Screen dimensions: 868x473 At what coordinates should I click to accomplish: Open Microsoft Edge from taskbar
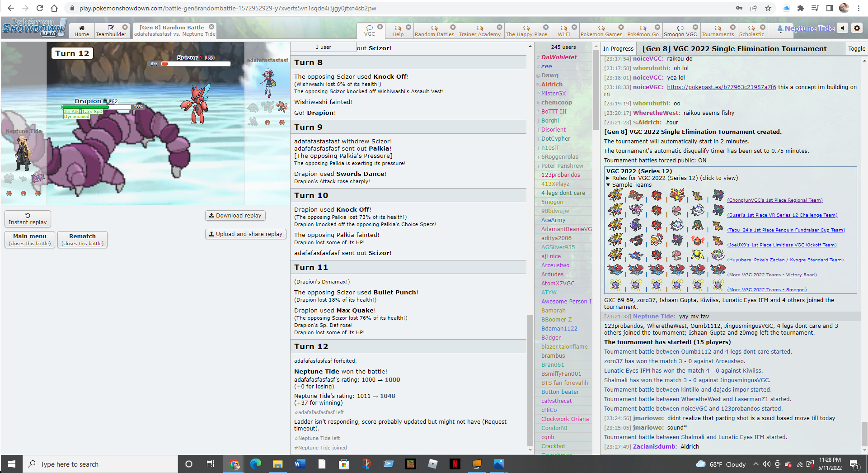[256, 464]
